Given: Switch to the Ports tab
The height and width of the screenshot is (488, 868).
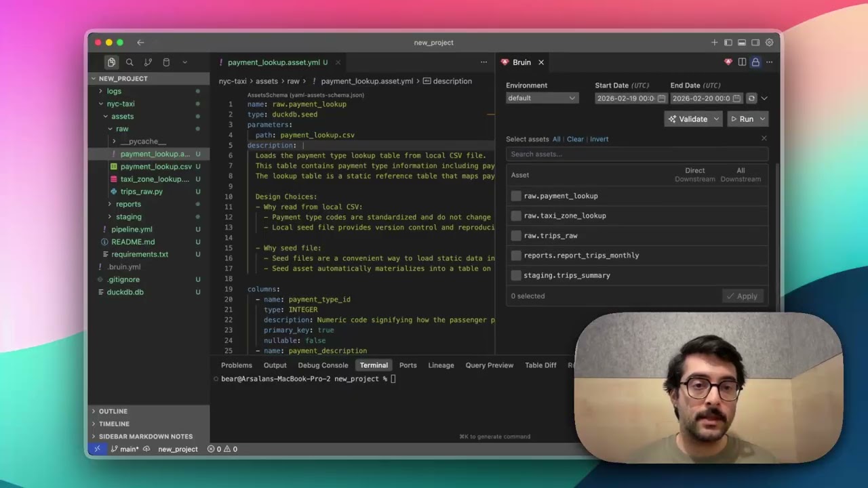Looking at the screenshot, I should [x=408, y=365].
